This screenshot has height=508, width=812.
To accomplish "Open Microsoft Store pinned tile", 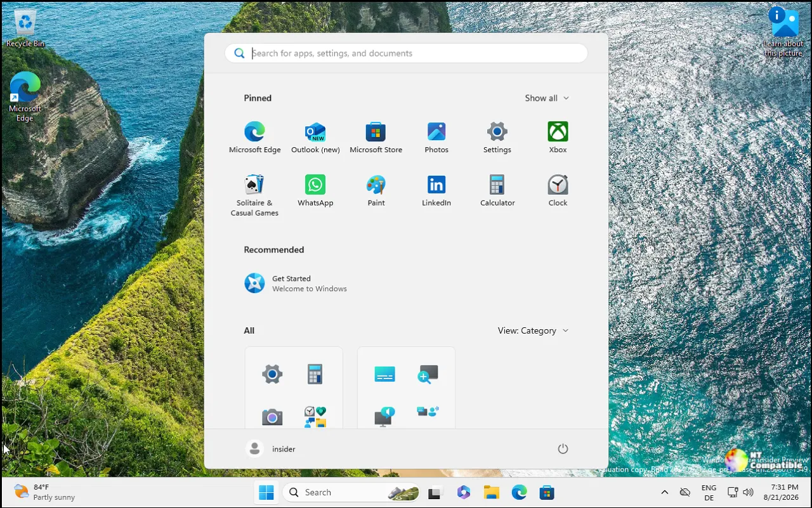I will click(x=376, y=138).
